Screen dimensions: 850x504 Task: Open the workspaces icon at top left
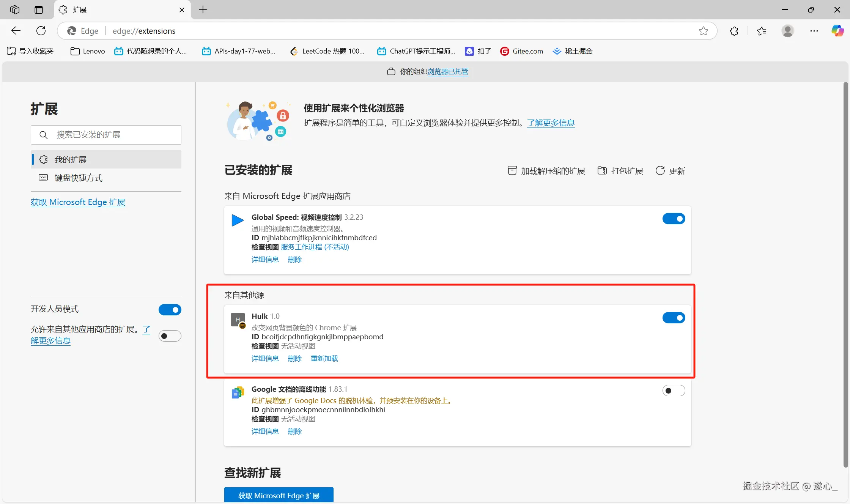[x=15, y=9]
